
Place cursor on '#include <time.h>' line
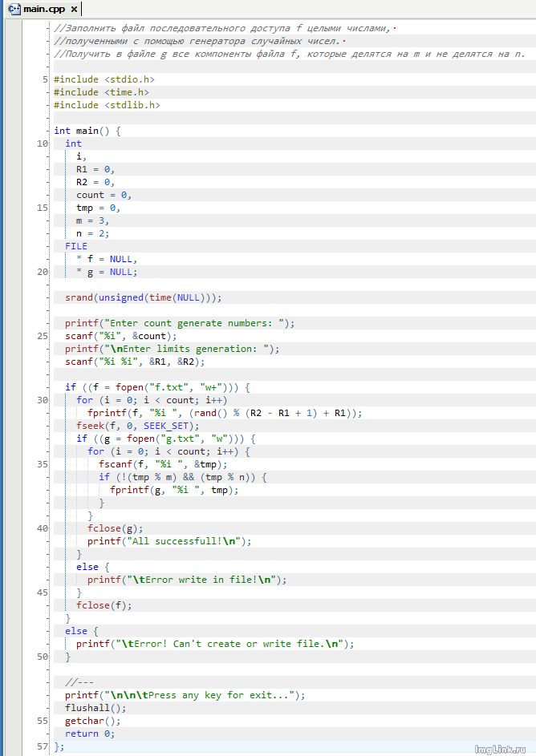[101, 92]
